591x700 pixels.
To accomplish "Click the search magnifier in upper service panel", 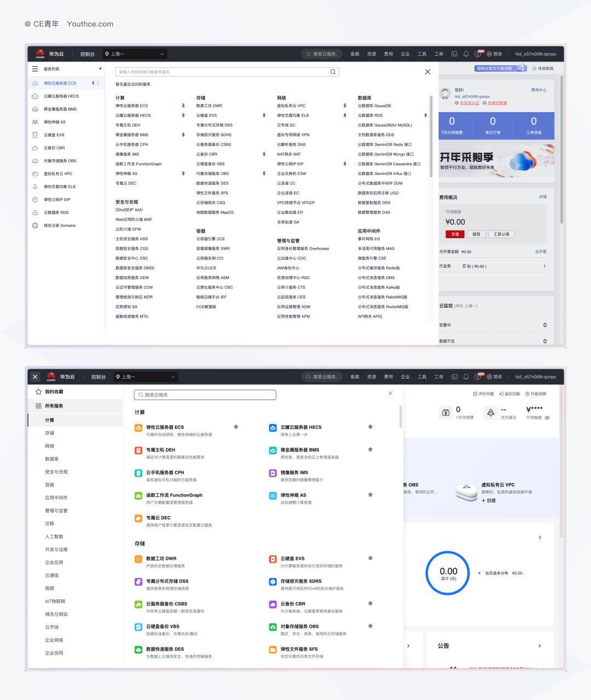I will pos(333,72).
